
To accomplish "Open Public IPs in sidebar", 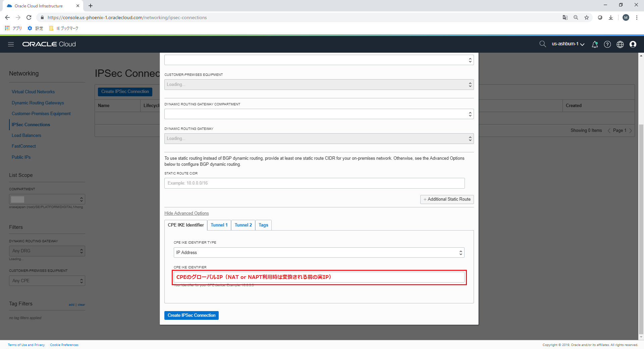I will click(21, 157).
